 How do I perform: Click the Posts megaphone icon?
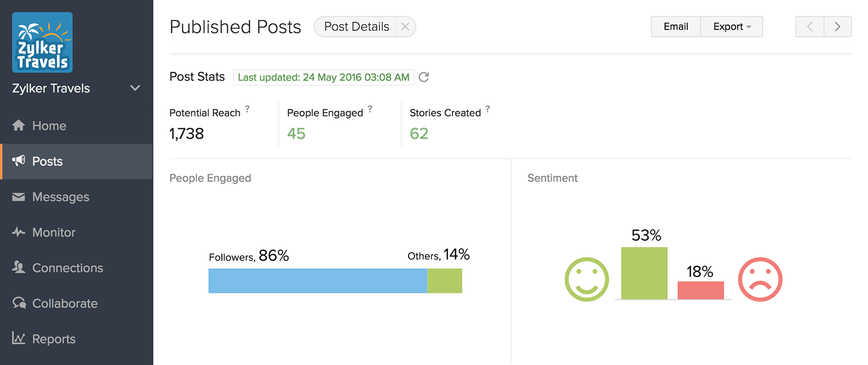(18, 161)
